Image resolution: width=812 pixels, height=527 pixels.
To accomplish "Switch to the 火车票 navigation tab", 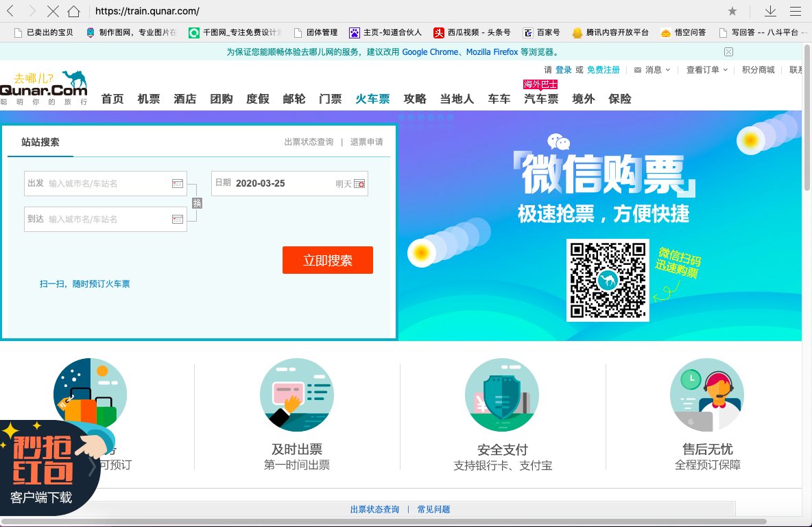I will point(372,99).
